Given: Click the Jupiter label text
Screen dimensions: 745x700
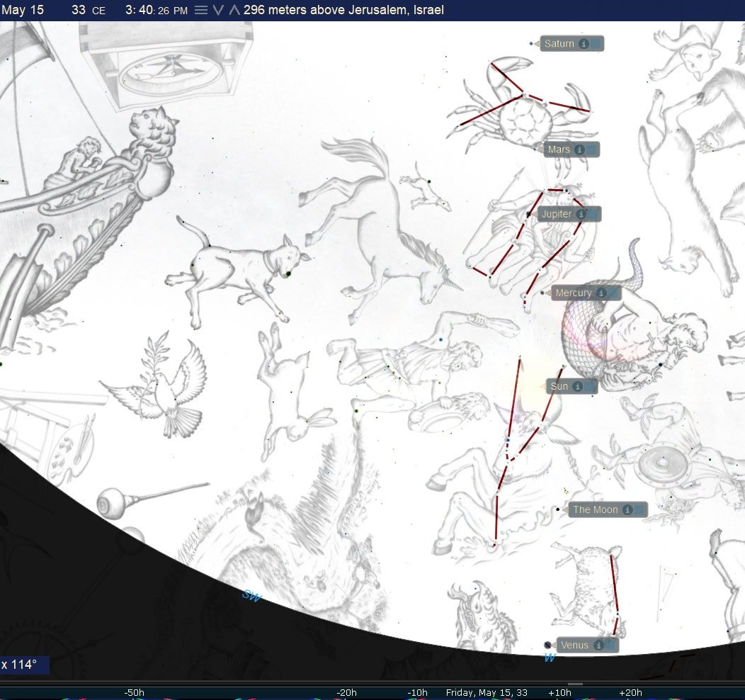Looking at the screenshot, I should coord(557,214).
